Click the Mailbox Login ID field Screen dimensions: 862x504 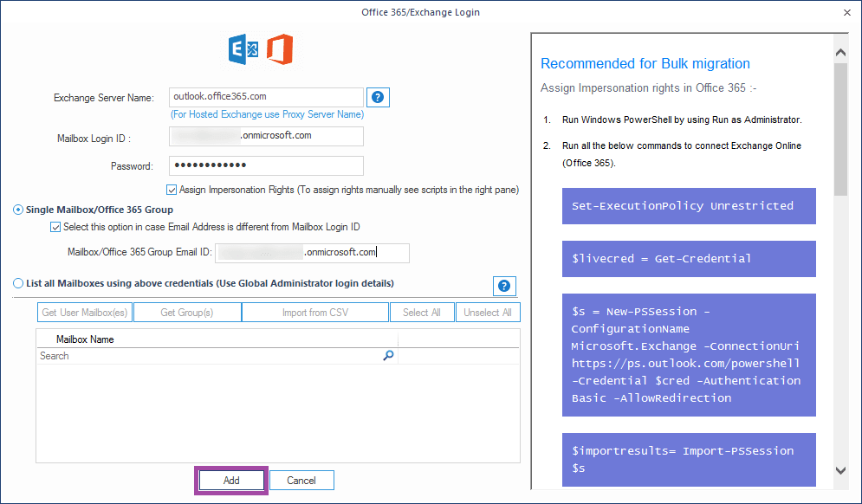click(x=266, y=136)
